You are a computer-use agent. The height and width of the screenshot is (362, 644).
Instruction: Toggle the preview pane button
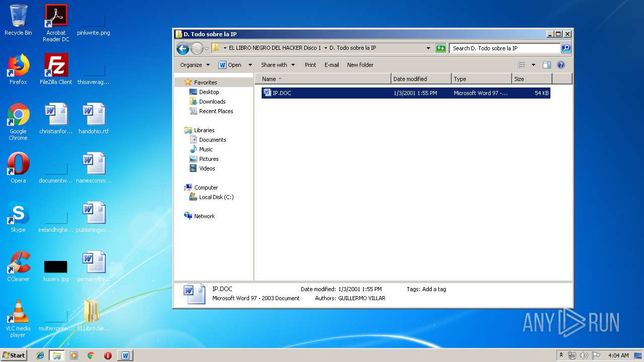tap(547, 65)
